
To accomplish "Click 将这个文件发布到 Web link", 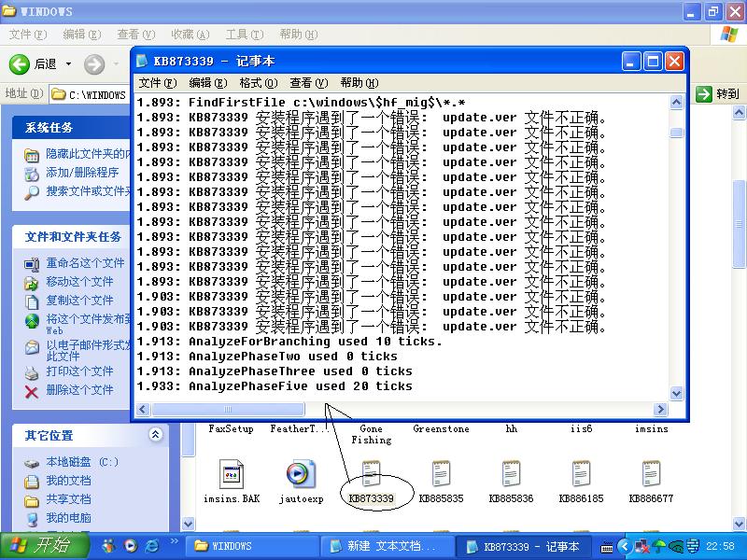I will 88,323.
